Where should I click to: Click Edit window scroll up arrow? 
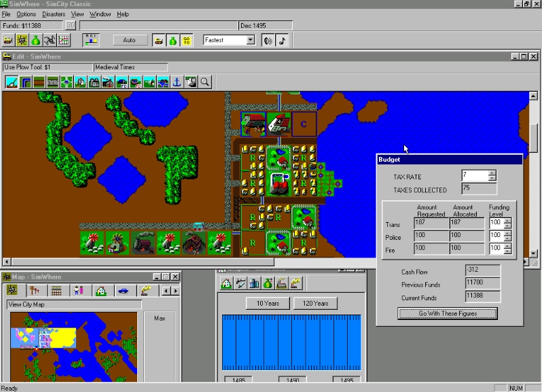[533, 96]
